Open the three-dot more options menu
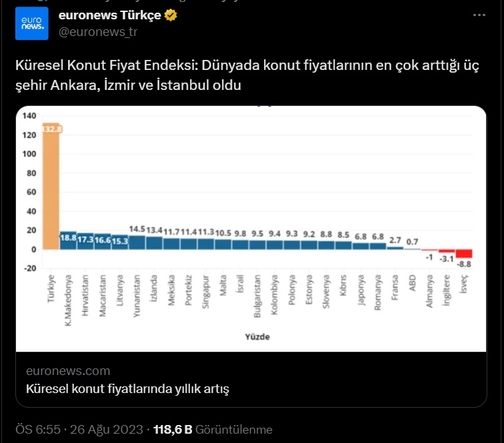The height and width of the screenshot is (443, 504). (x=479, y=15)
